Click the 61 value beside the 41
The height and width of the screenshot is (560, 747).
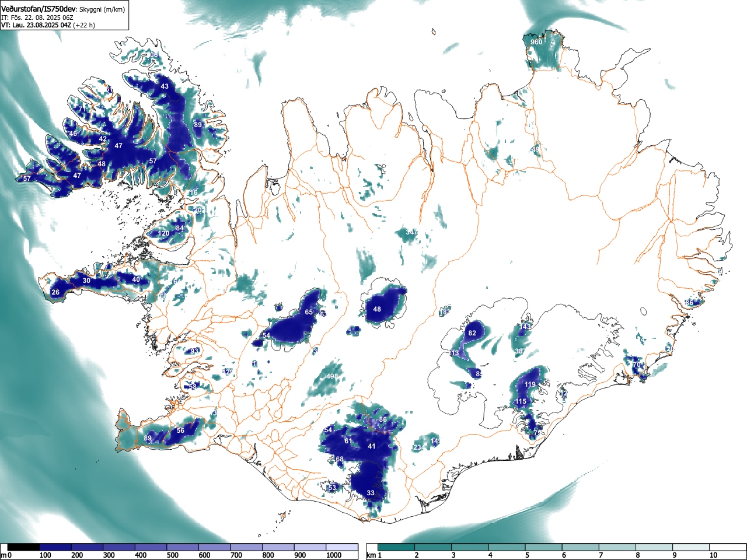348,441
